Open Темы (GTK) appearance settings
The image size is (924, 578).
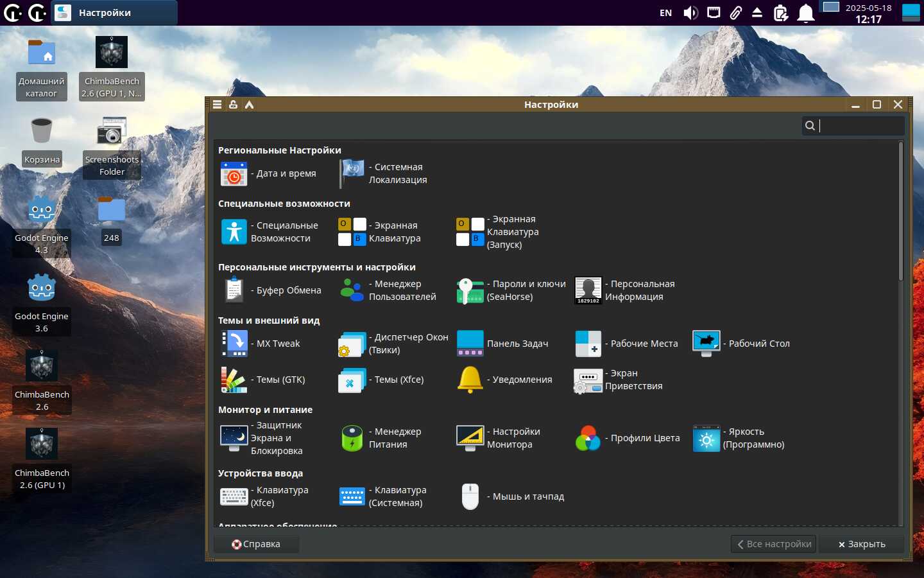pos(263,380)
